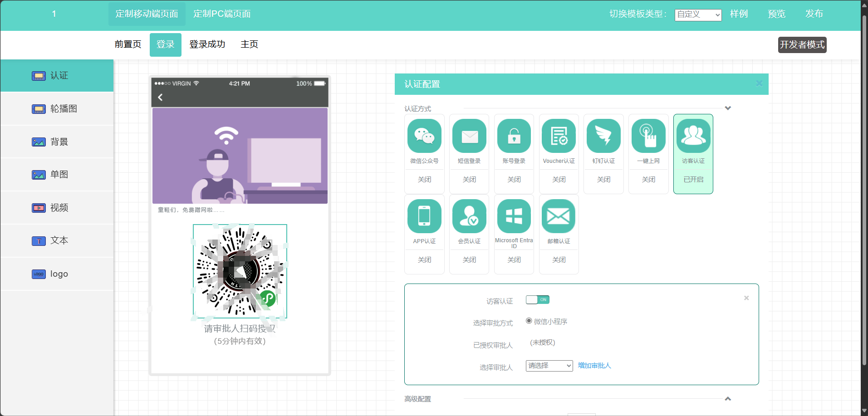
Task: Click the QR code in phone preview
Action: coord(240,271)
